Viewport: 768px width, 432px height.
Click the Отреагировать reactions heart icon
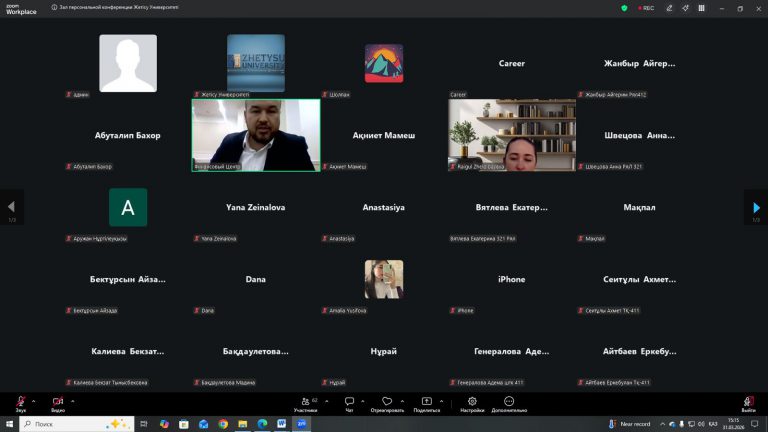tap(387, 402)
